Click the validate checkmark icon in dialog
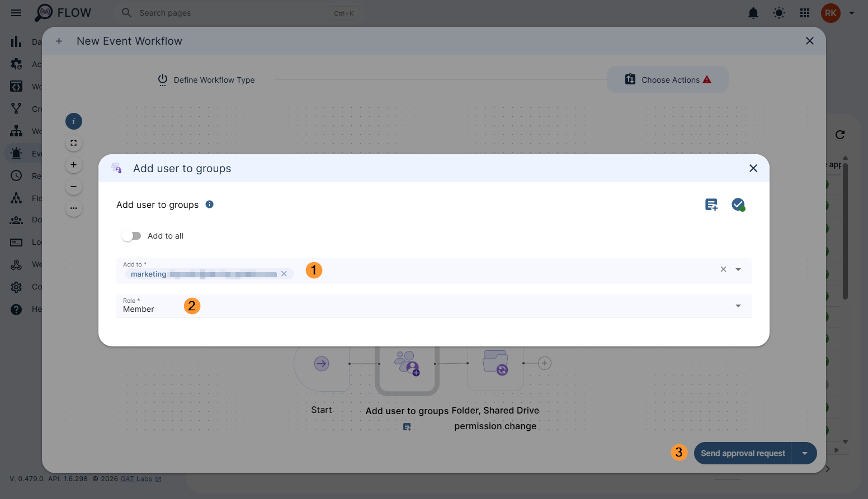868x499 pixels. tap(738, 205)
